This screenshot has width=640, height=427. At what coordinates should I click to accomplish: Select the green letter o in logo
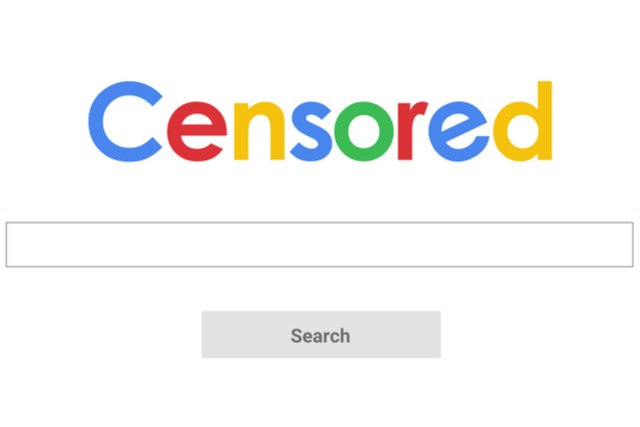click(363, 131)
